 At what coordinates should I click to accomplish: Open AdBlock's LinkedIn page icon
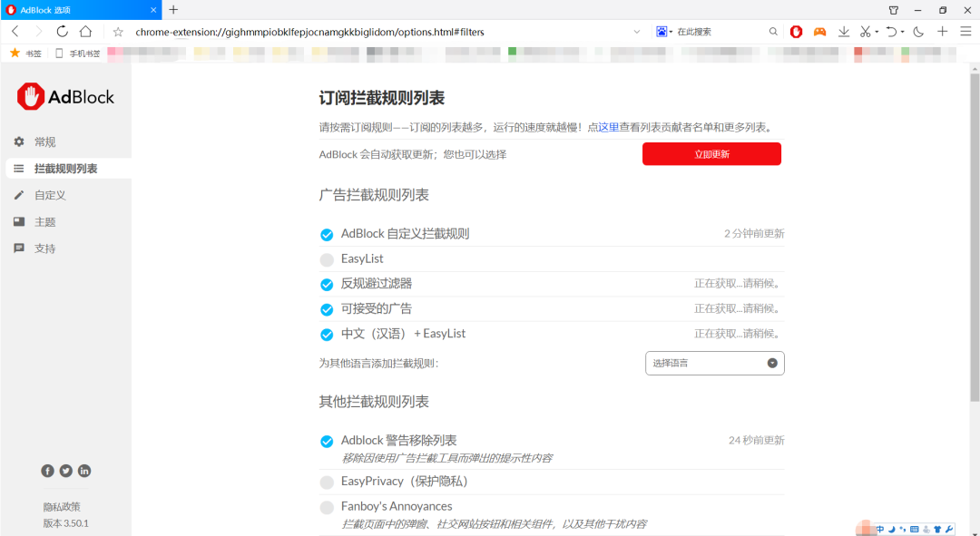[x=84, y=471]
